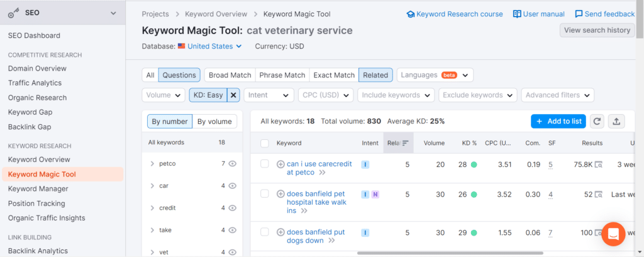Image resolution: width=644 pixels, height=257 pixels.
Task: Open Keyword Gap
Action: pyautogui.click(x=30, y=112)
